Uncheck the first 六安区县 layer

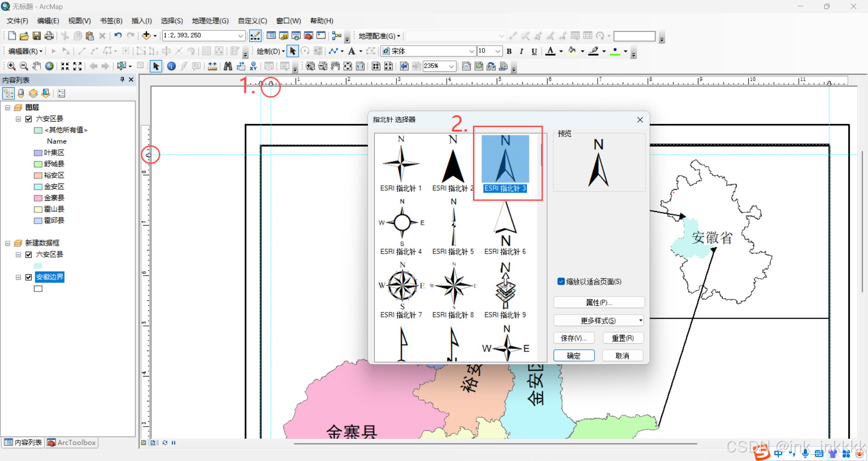point(28,119)
